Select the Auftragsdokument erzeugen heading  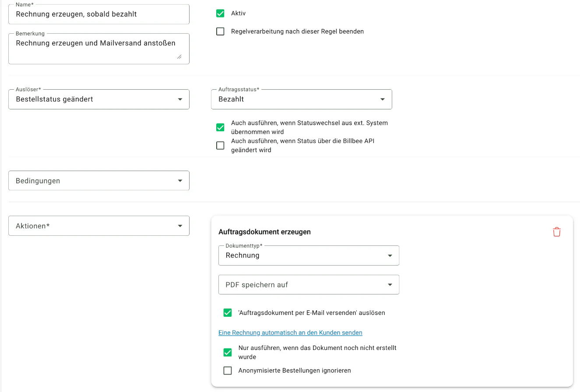(264, 232)
